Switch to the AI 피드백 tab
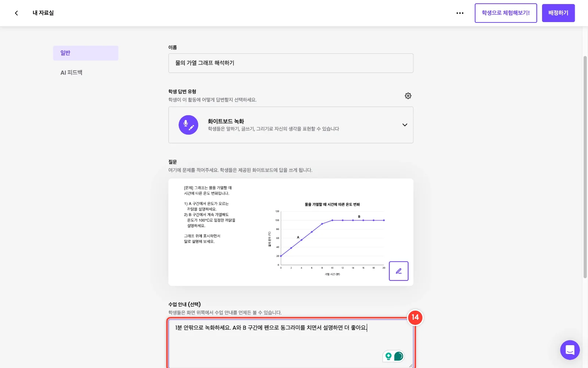The width and height of the screenshot is (588, 368). tap(71, 72)
